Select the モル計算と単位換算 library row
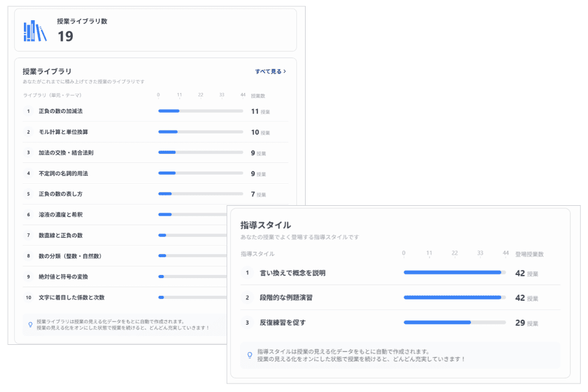588x392 pixels. coord(155,132)
